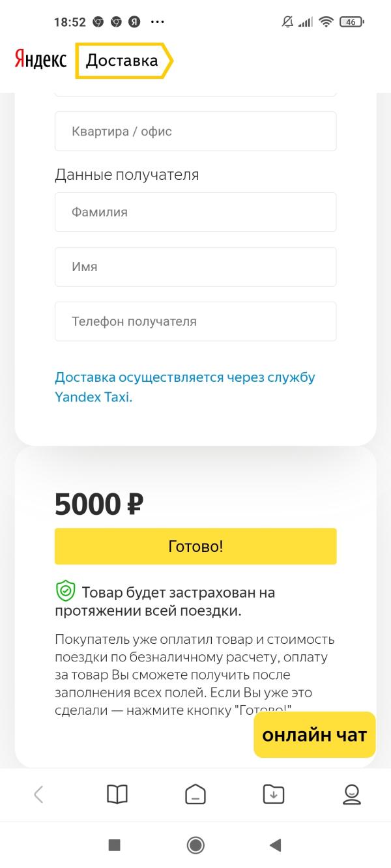Image resolution: width=391 pixels, height=868 pixels.
Task: Tap the Android back triangle
Action: 275,845
